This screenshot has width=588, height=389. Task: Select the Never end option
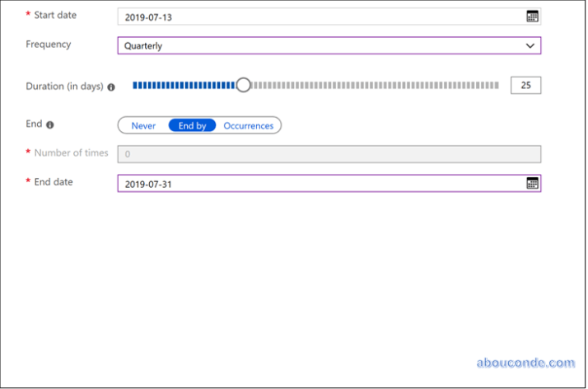click(144, 125)
